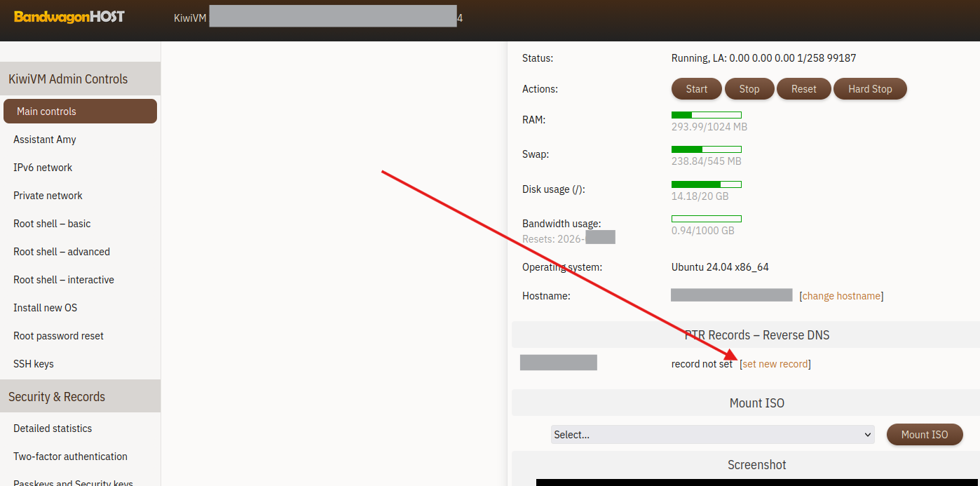
Task: Click the '293.99/1024 MB' RAM value
Action: pyautogui.click(x=709, y=127)
